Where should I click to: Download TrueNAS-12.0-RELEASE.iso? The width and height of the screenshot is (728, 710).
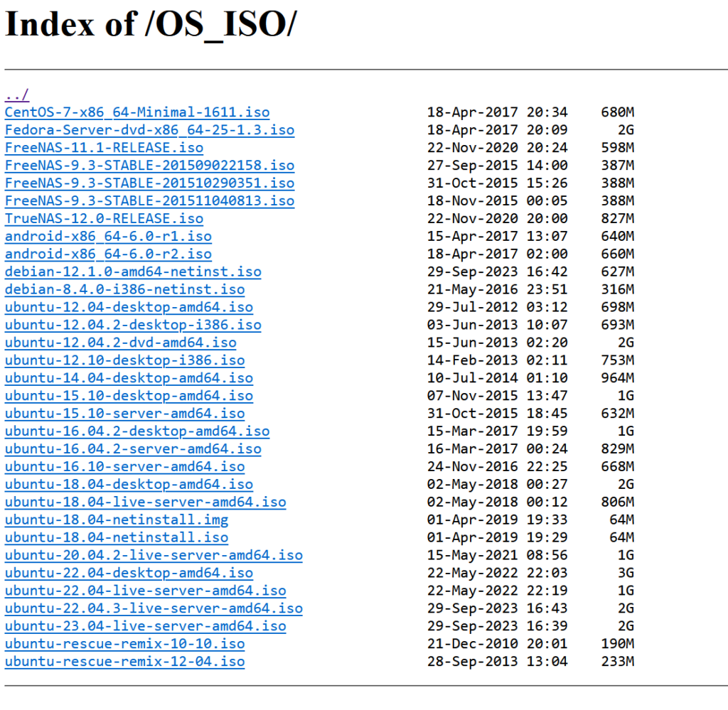(x=104, y=219)
